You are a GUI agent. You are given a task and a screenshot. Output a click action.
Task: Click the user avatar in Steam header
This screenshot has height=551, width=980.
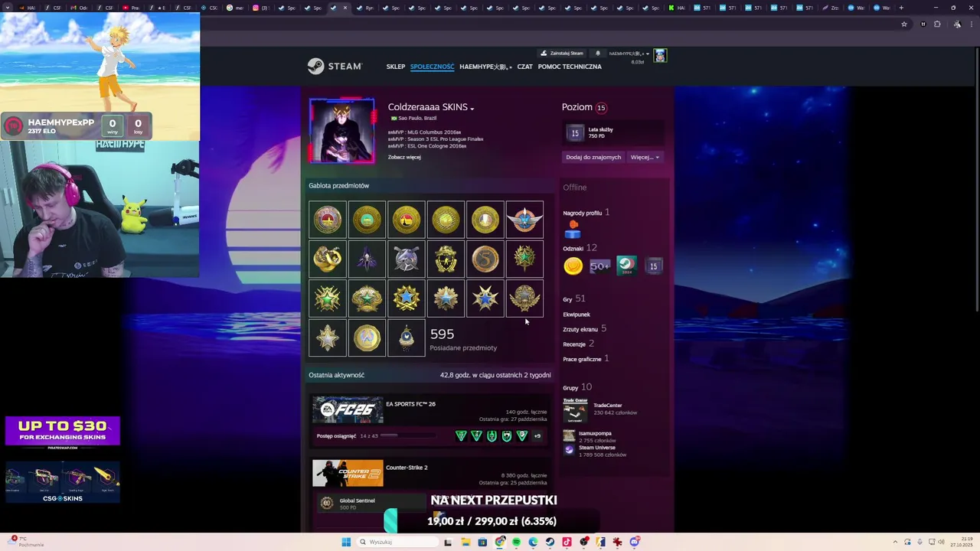pyautogui.click(x=660, y=55)
